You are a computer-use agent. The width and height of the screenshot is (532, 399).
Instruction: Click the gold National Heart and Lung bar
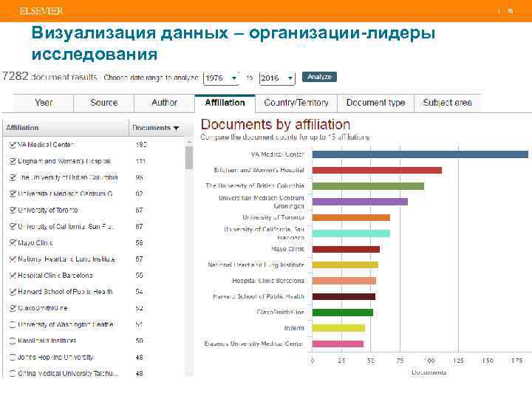coord(345,265)
